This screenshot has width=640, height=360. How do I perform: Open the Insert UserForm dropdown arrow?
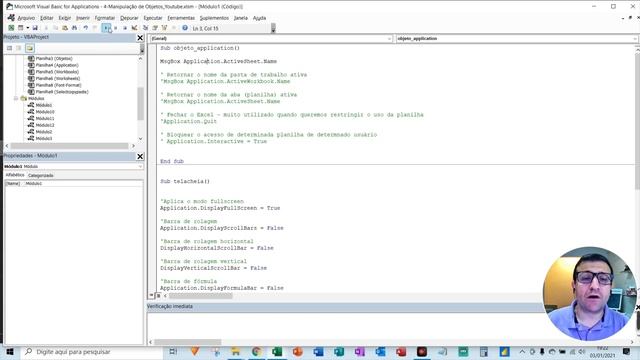tap(27, 28)
